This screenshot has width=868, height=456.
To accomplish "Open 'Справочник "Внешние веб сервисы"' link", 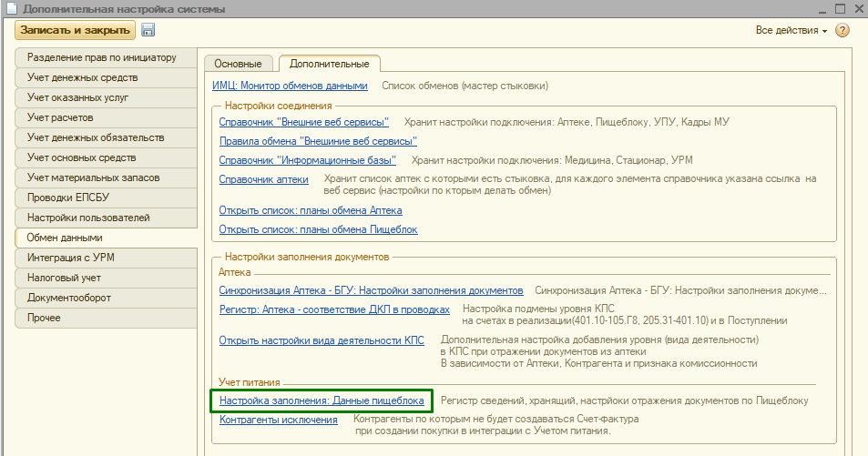I will (x=304, y=122).
